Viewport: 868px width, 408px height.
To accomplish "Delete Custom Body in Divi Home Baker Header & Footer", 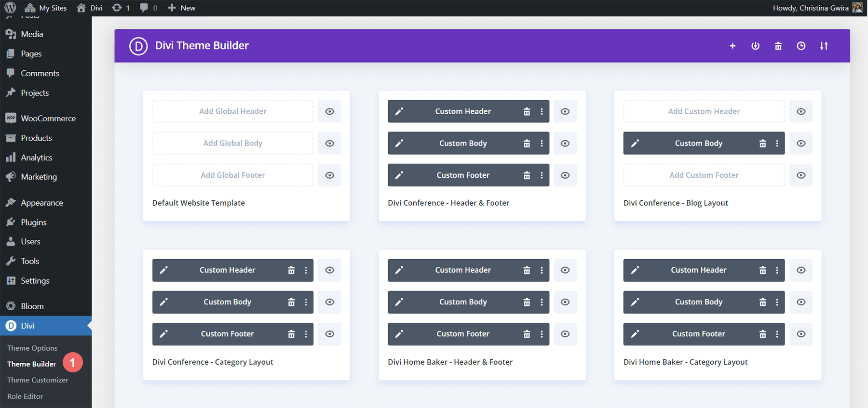I will point(527,302).
